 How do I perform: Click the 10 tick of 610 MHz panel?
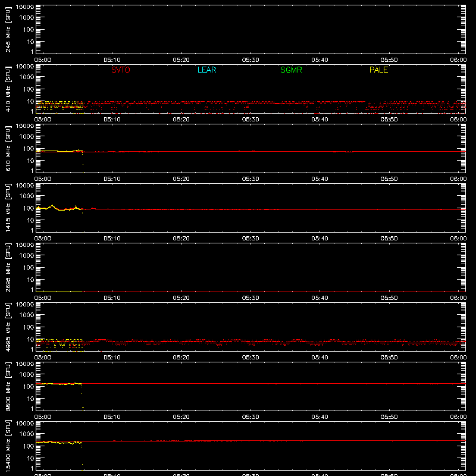click(31, 161)
